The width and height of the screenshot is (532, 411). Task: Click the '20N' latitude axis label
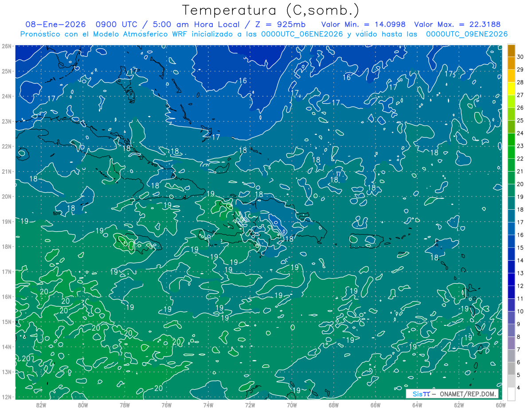(6, 196)
